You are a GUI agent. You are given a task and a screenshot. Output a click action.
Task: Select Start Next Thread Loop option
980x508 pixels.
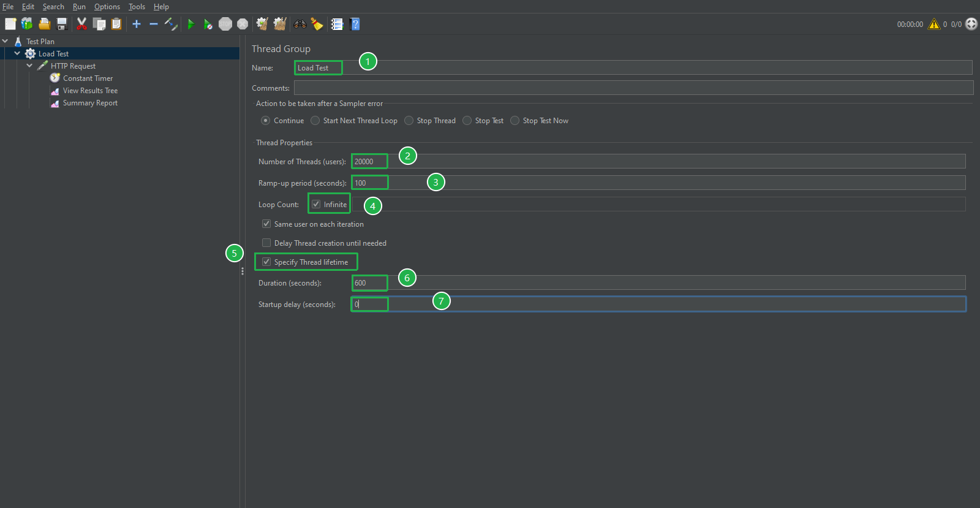[x=315, y=121]
